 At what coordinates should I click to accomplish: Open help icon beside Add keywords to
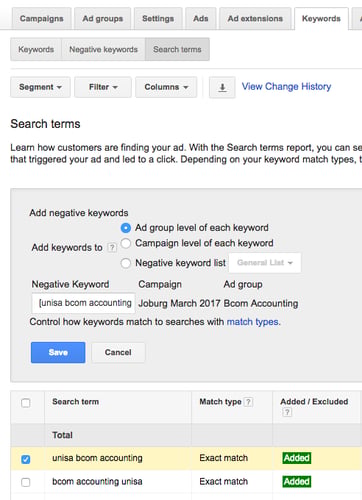point(112,248)
